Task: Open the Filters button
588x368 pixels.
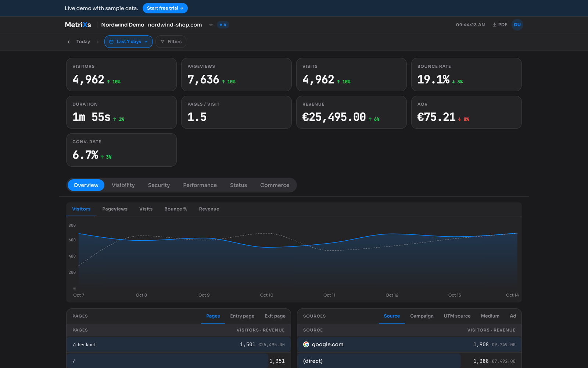Action: pyautogui.click(x=171, y=42)
